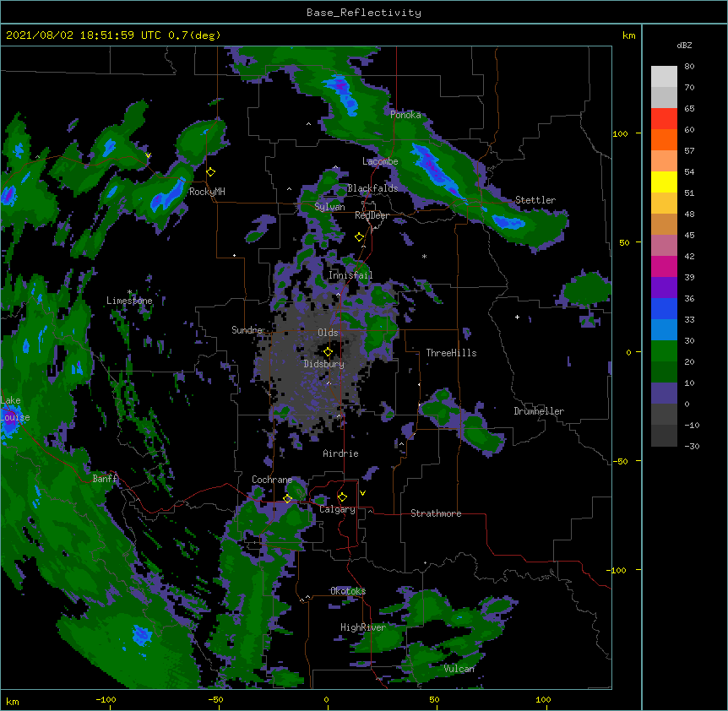Click the dBZ legend heading
Screen dimensions: 728x711
684,46
